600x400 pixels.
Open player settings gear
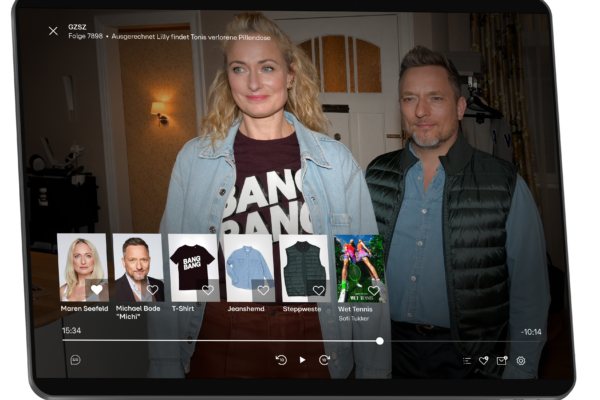coord(521,360)
